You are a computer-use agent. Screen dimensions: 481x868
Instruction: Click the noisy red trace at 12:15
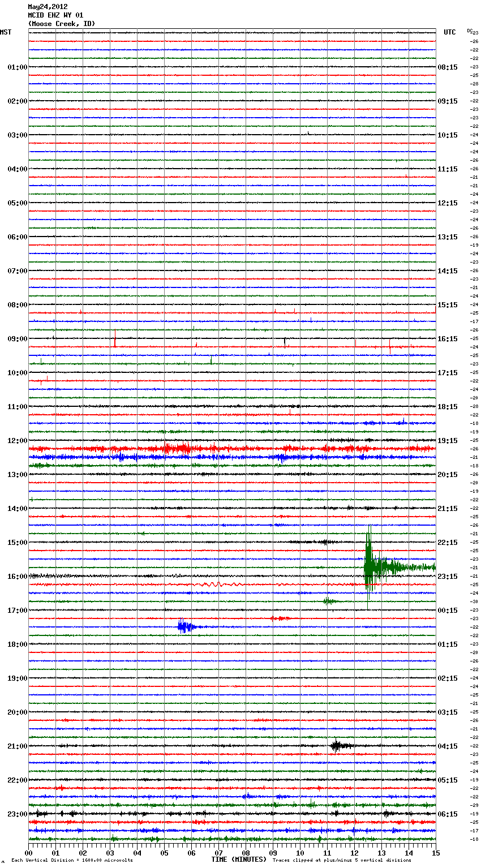pos(232,449)
